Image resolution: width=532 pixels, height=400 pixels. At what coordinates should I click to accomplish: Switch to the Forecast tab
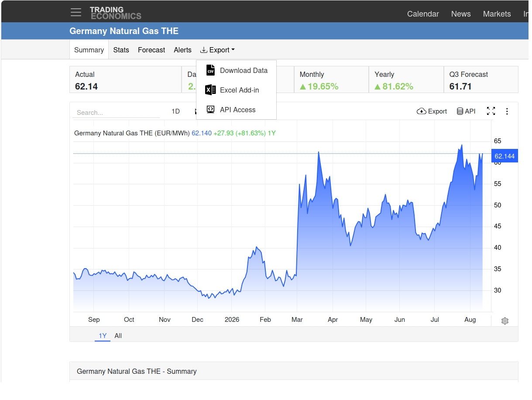[x=151, y=50]
